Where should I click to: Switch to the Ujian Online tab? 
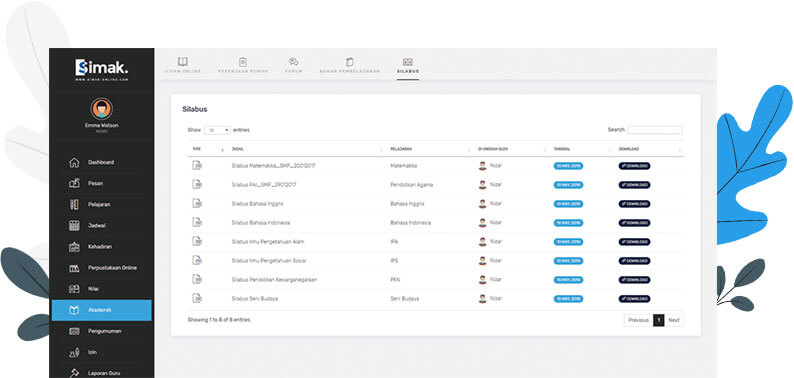click(183, 66)
